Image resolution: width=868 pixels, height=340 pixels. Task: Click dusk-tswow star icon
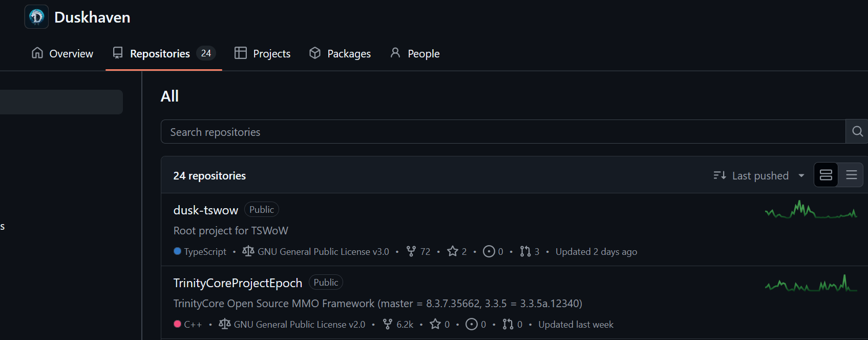[x=453, y=251]
